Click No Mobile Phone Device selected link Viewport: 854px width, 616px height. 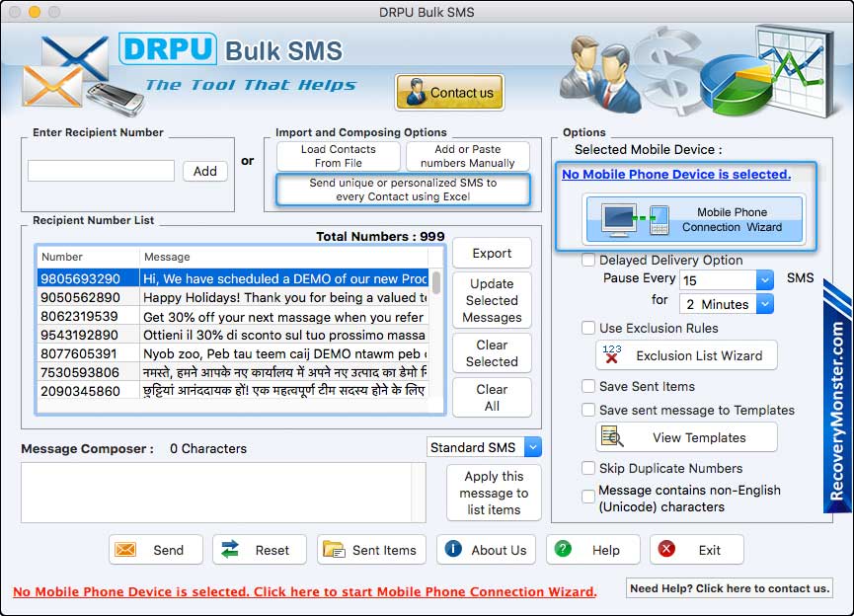(676, 174)
